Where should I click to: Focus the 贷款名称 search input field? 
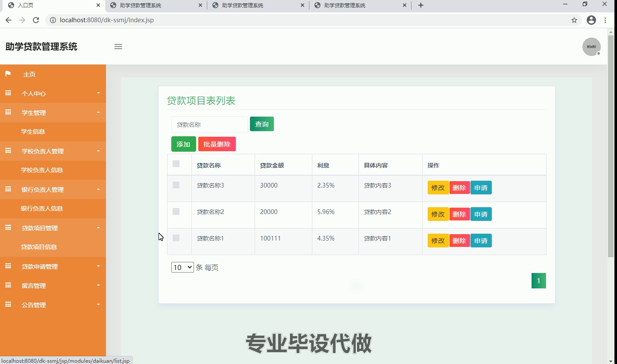click(209, 124)
